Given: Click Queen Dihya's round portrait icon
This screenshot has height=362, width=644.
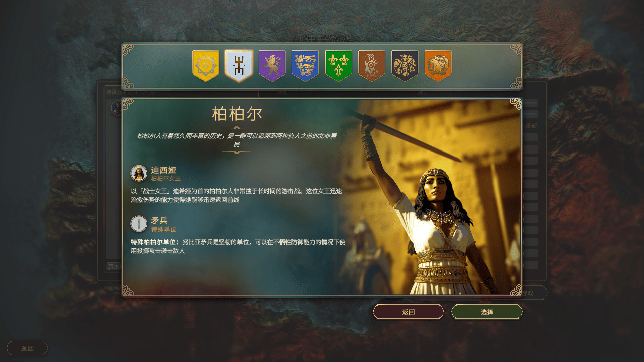Looking at the screenshot, I should coord(139,173).
